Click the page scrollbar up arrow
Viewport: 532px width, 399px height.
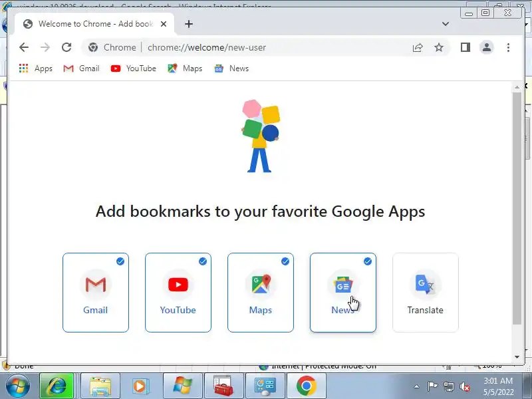[517, 88]
